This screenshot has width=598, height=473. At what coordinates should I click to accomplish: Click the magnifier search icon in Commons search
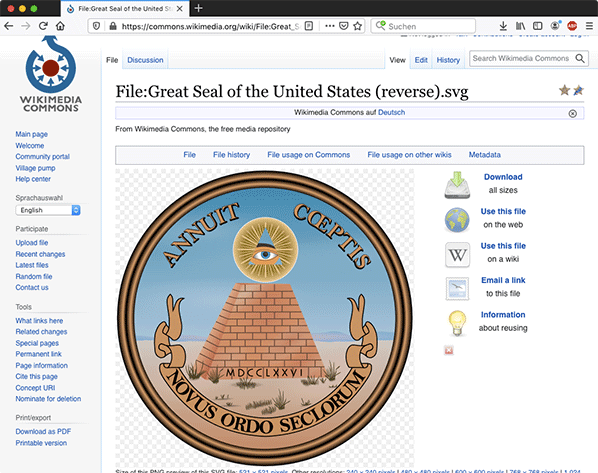[x=580, y=58]
